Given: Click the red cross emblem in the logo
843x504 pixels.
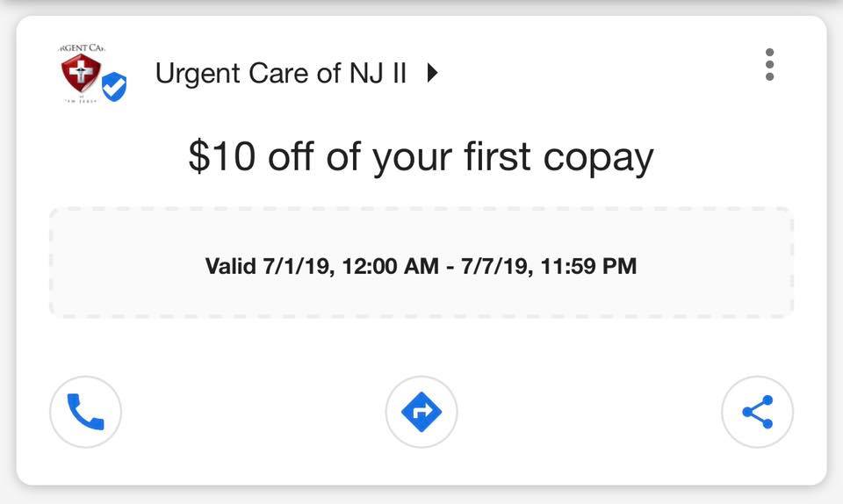Looking at the screenshot, I should coord(81,71).
